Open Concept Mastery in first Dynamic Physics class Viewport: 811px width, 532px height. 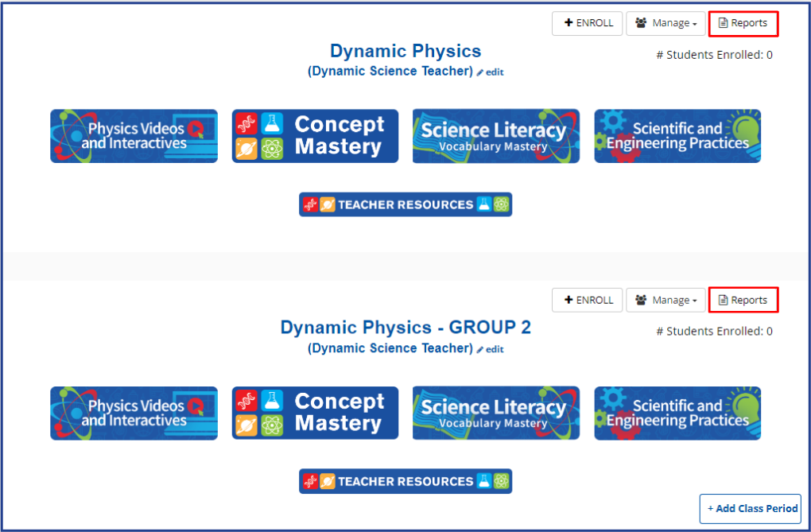click(315, 136)
